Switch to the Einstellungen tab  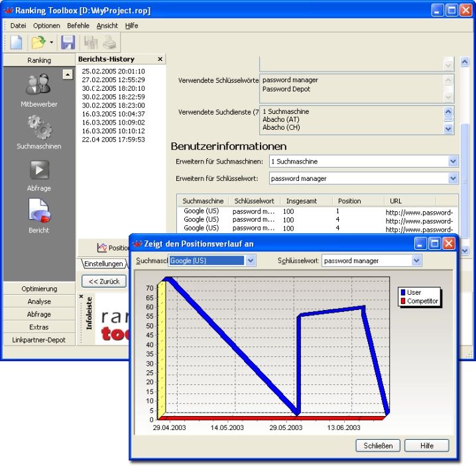point(102,264)
